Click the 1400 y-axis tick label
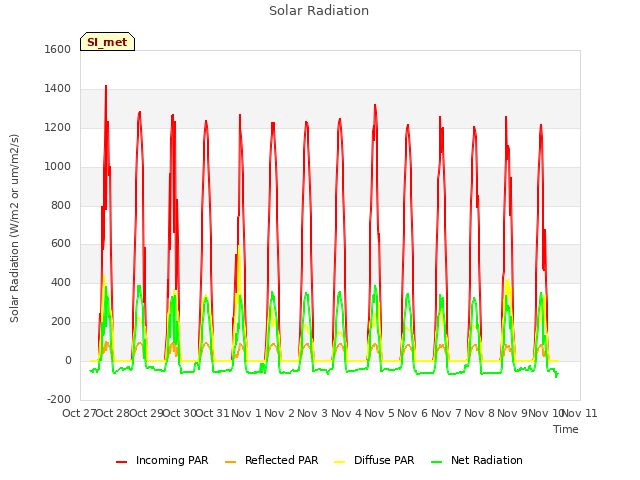This screenshot has height=480, width=640. [58, 88]
